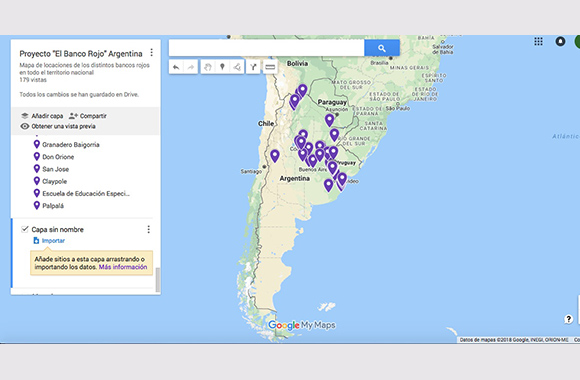Screen dimensions: 580x380
Task: Click Añadir capa
Action: click(x=42, y=116)
